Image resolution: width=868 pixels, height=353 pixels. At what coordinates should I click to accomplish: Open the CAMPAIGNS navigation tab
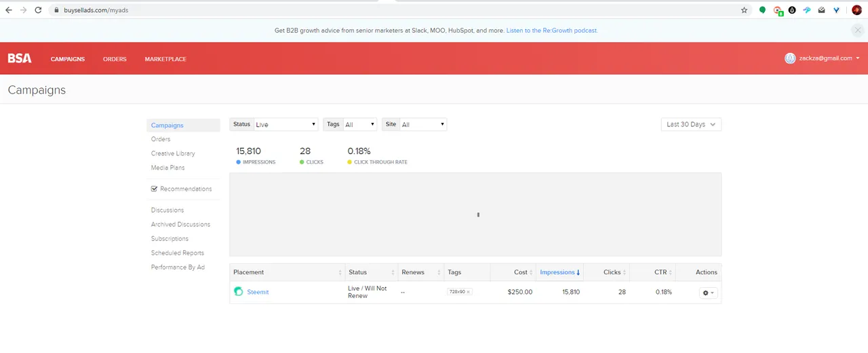(68, 59)
